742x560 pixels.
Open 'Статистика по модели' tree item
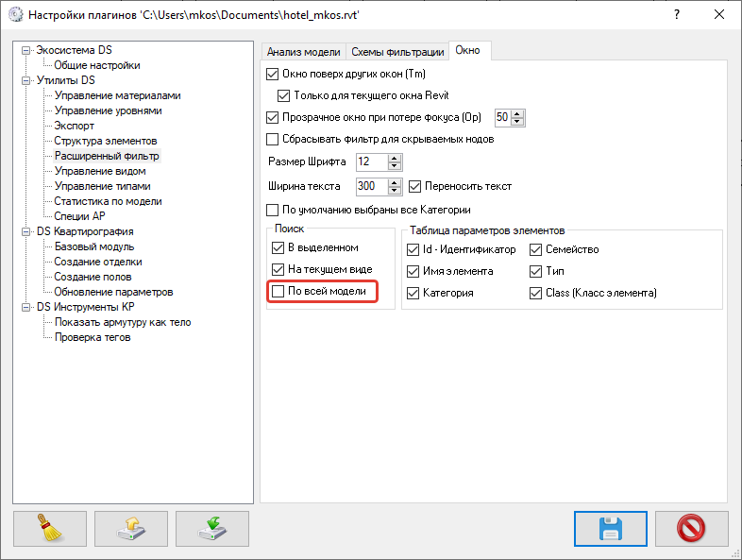coord(108,202)
